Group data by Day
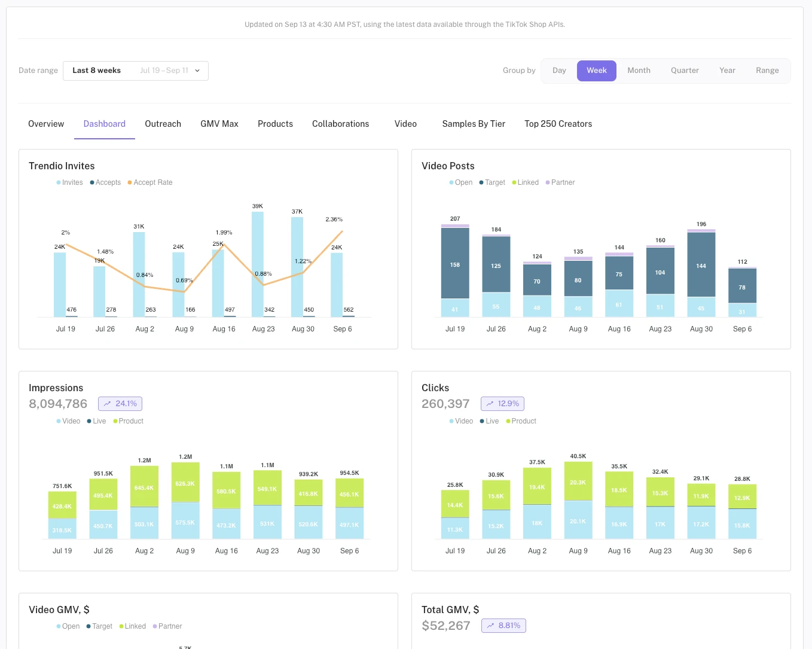This screenshot has width=812, height=649. (559, 71)
